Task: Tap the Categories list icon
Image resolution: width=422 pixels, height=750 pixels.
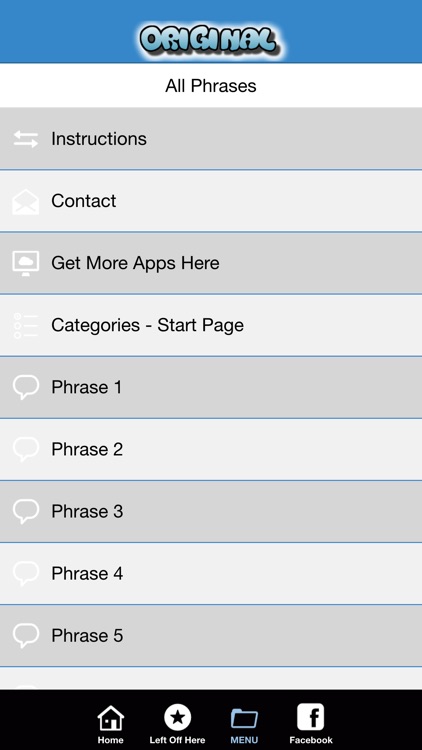Action: point(25,325)
